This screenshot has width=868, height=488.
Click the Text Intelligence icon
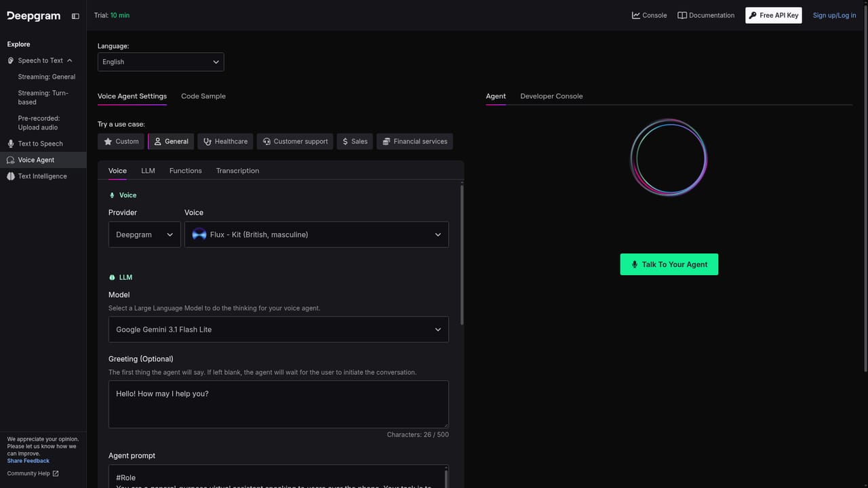click(11, 176)
